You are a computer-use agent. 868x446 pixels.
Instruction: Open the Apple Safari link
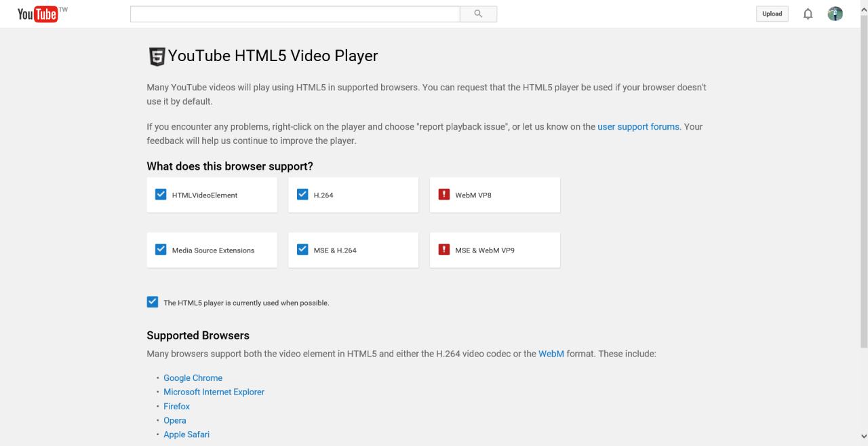point(186,434)
